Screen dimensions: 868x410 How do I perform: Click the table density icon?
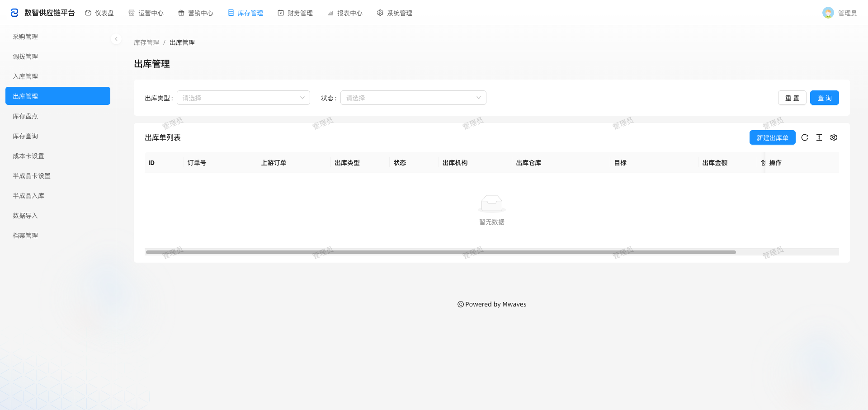[819, 137]
